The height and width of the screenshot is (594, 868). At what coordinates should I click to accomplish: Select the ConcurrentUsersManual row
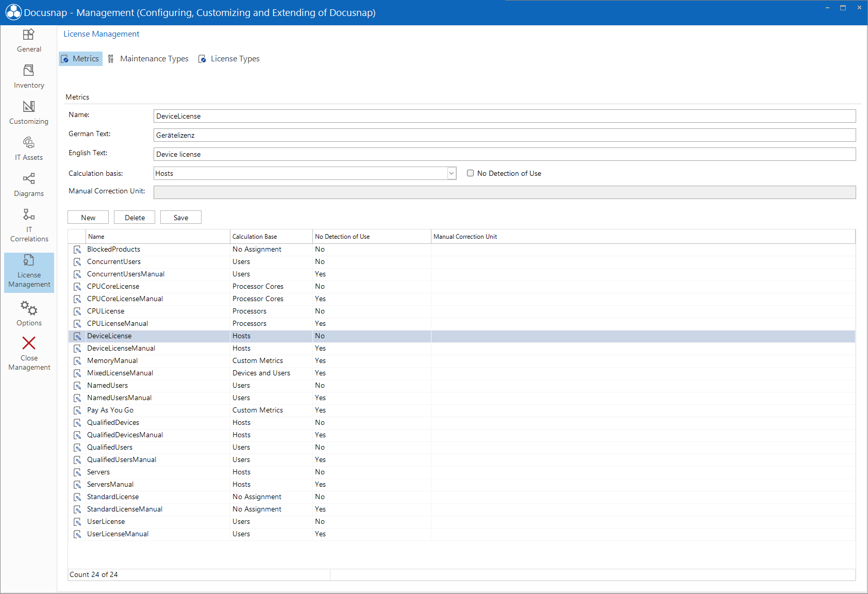pyautogui.click(x=462, y=274)
